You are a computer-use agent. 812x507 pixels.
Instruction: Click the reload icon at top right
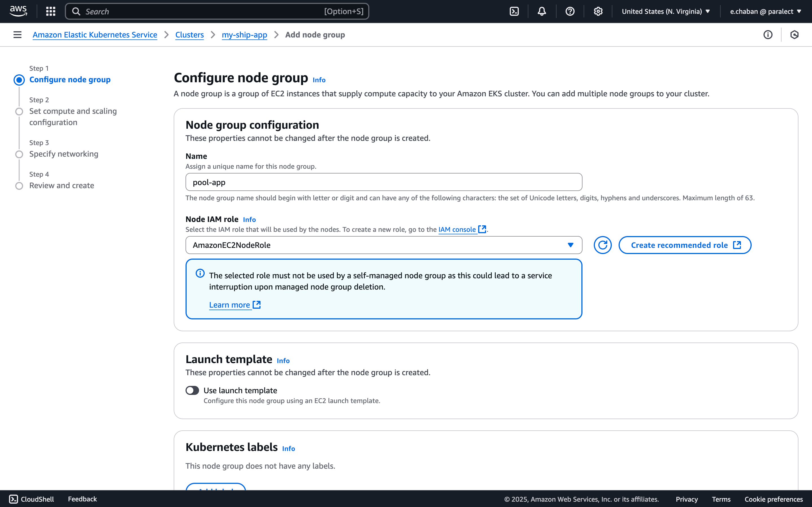(x=795, y=35)
